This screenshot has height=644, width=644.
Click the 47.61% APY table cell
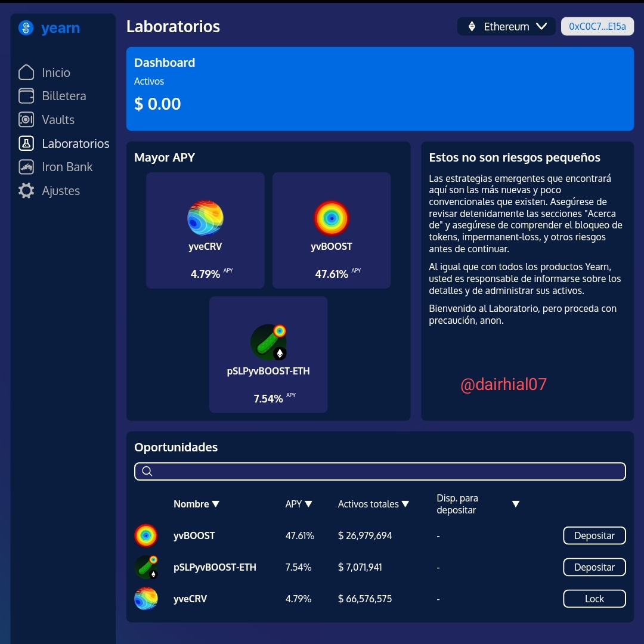300,535
